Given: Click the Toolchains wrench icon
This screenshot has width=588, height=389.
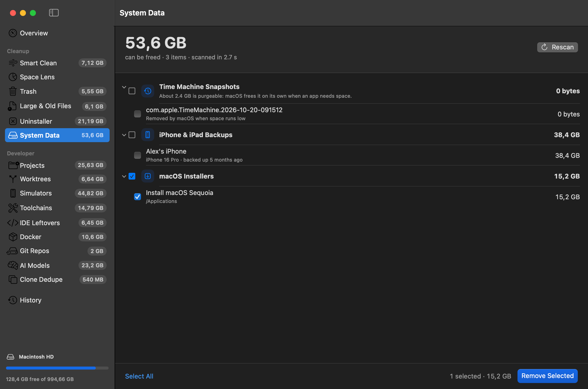Looking at the screenshot, I should (x=13, y=208).
